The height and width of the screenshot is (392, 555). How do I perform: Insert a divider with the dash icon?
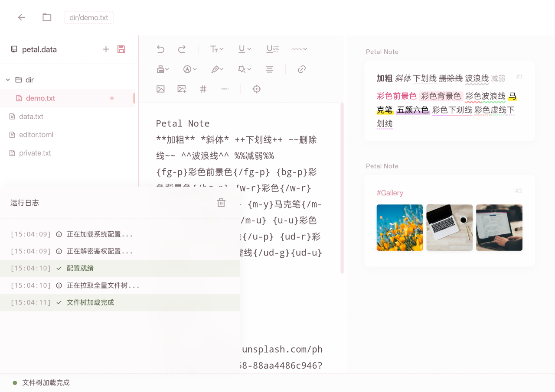point(225,89)
